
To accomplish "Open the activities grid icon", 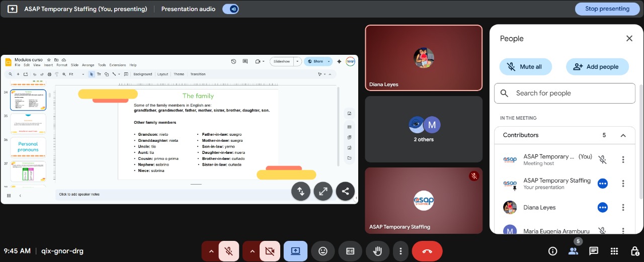I will (x=614, y=251).
